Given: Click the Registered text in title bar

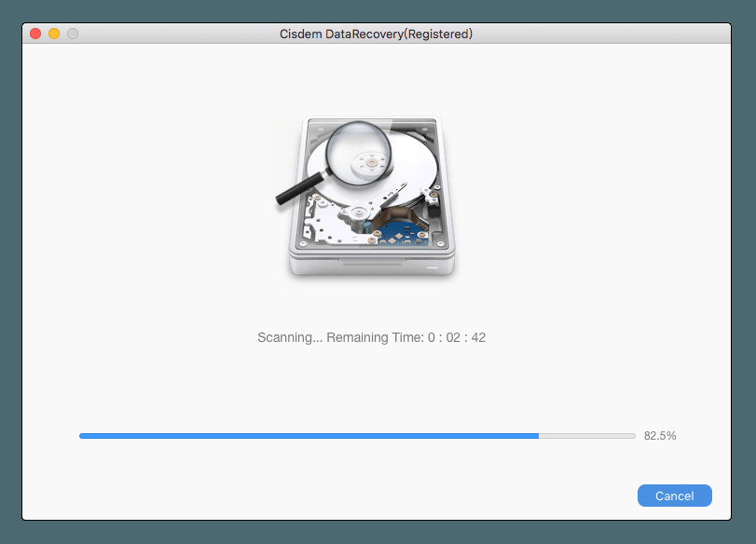Looking at the screenshot, I should pyautogui.click(x=439, y=34).
